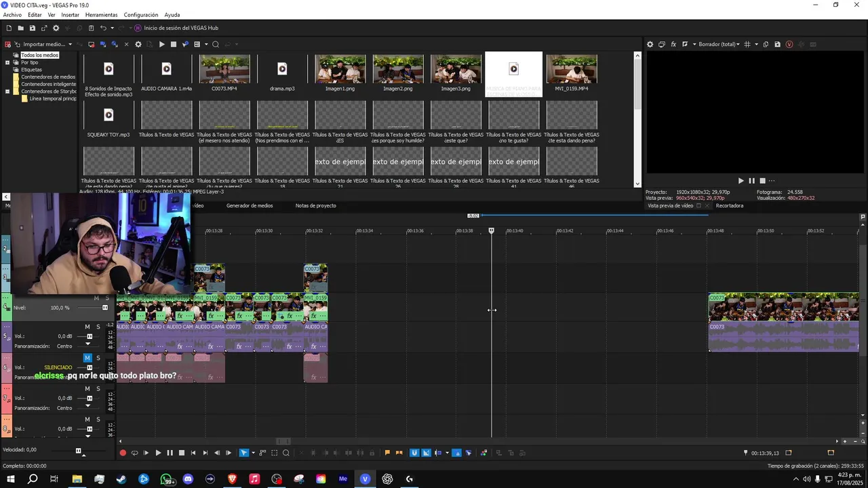Select Etiquetas in media tree
This screenshot has width=868, height=488.
pyautogui.click(x=31, y=69)
